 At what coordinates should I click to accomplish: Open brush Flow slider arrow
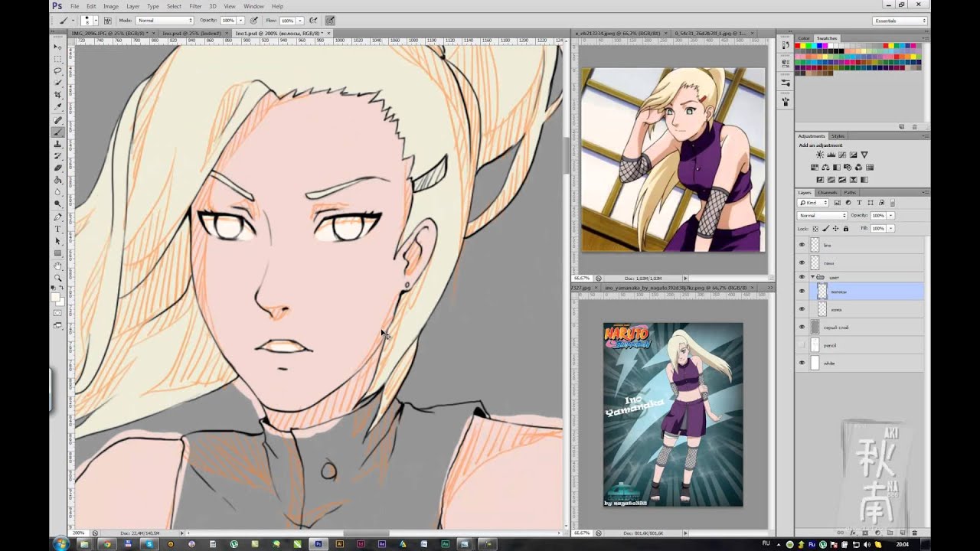tap(299, 20)
